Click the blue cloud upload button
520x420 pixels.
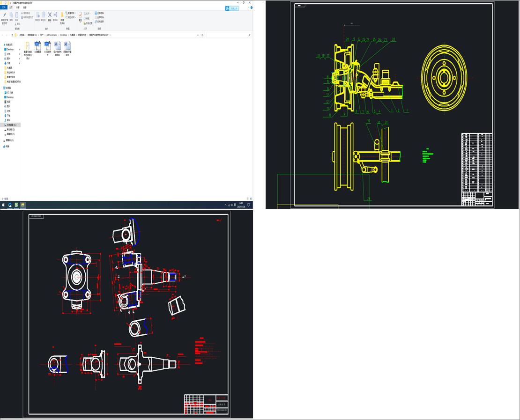(232, 8)
